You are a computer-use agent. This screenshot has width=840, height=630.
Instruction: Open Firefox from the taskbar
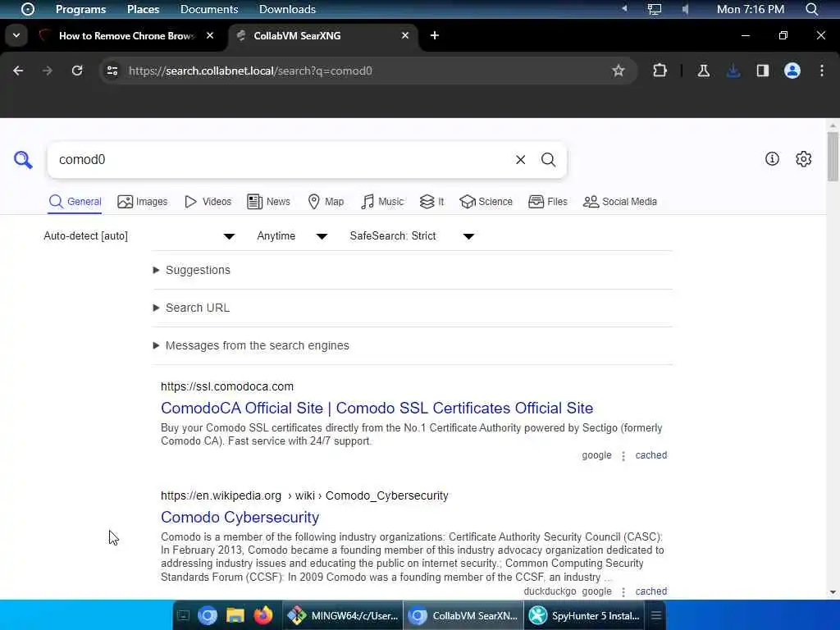tap(263, 615)
